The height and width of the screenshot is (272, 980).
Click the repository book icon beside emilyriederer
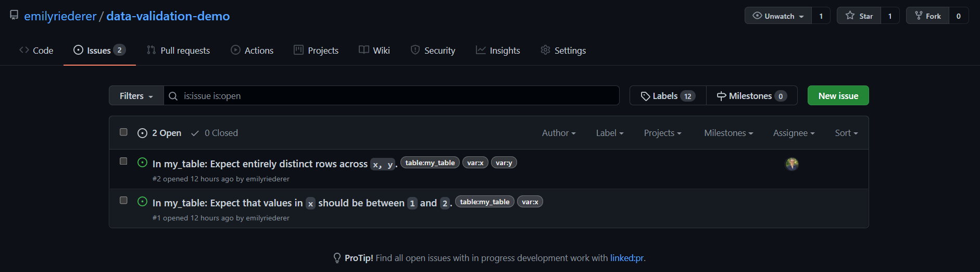(x=14, y=16)
